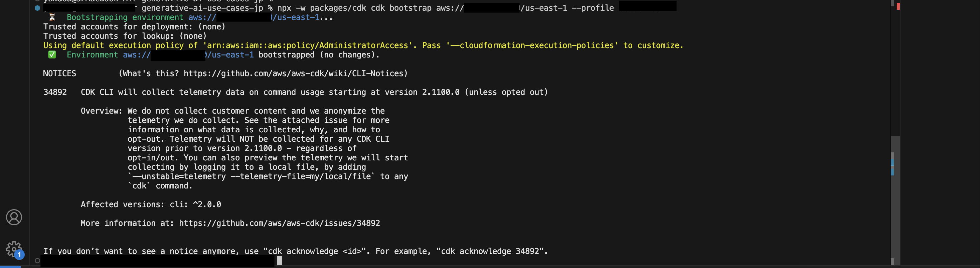980x268 pixels.
Task: Click the blue command decoration dot
Action: (x=37, y=8)
